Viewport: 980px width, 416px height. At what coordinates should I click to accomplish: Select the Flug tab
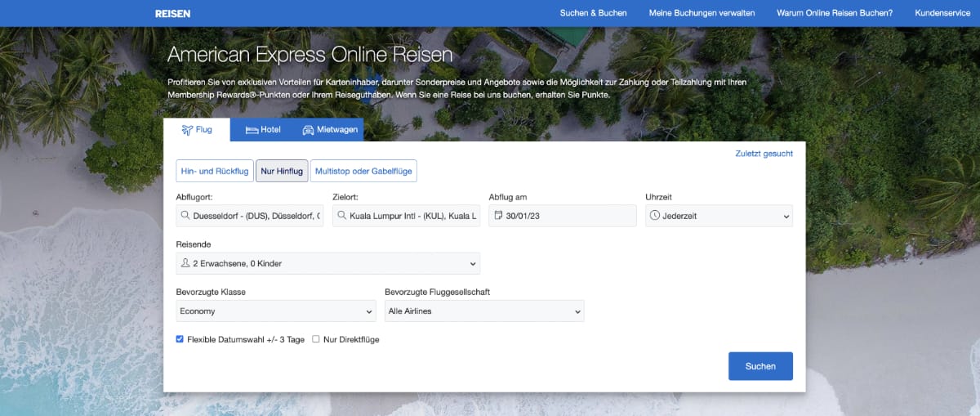197,130
